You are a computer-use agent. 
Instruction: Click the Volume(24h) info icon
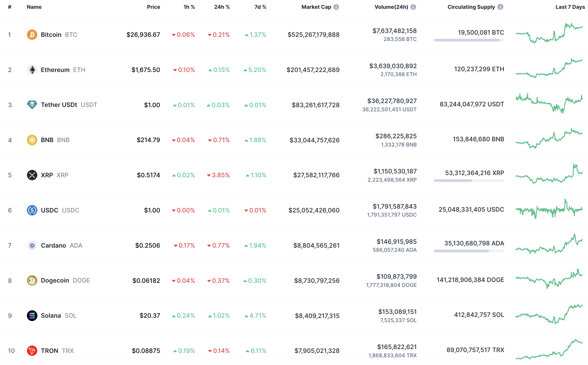click(413, 7)
